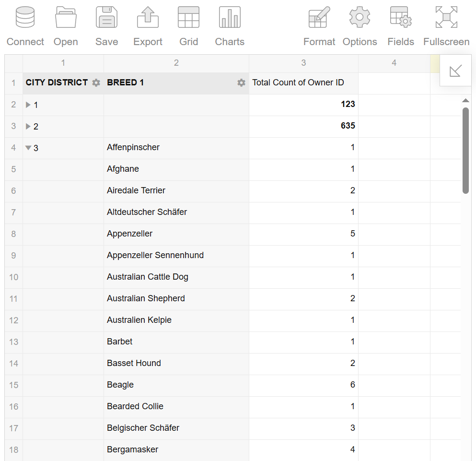Open the Fields list
This screenshot has width=476, height=461.
[401, 26]
